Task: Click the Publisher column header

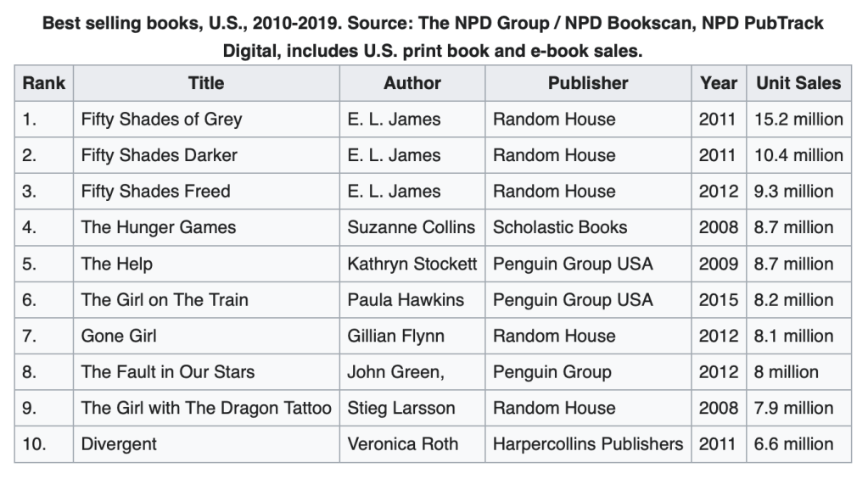Action: [588, 83]
